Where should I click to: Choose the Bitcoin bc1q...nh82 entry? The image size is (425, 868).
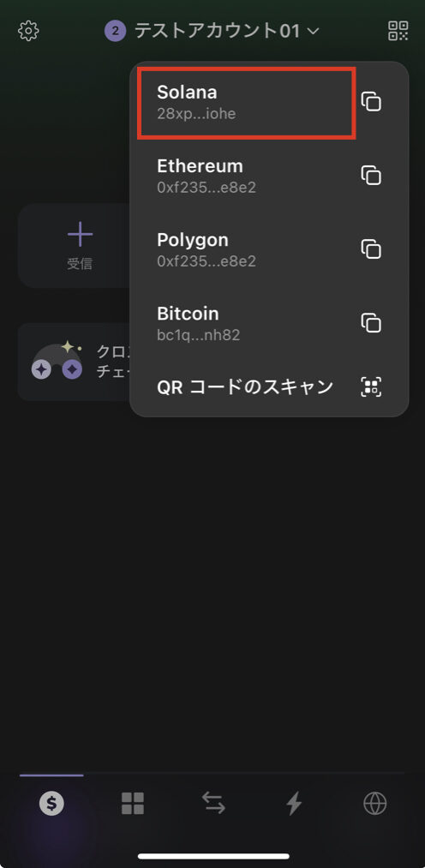246,323
